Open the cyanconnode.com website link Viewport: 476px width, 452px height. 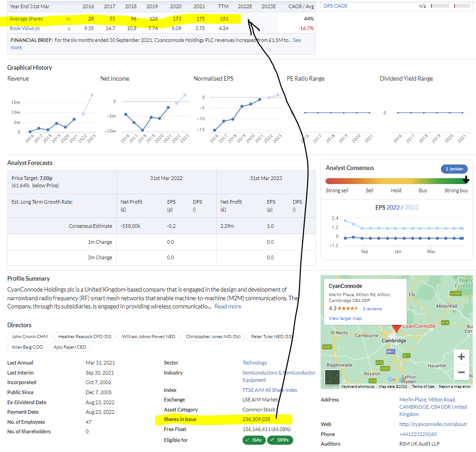(x=434, y=424)
